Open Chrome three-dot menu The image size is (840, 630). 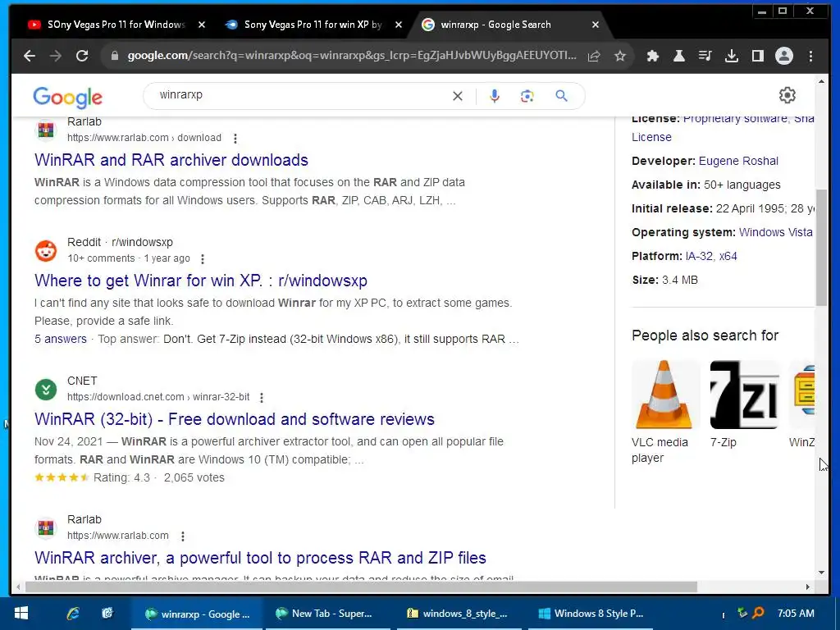click(x=810, y=56)
